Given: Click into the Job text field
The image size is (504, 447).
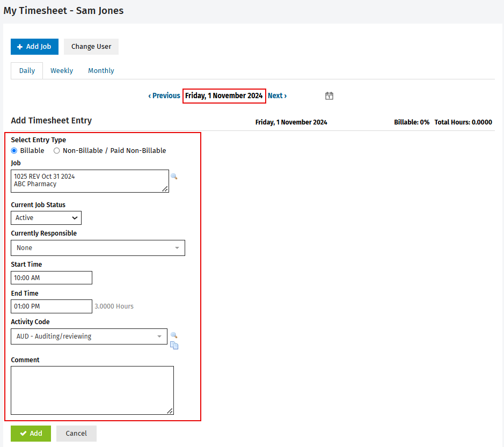Looking at the screenshot, I should tap(90, 181).
